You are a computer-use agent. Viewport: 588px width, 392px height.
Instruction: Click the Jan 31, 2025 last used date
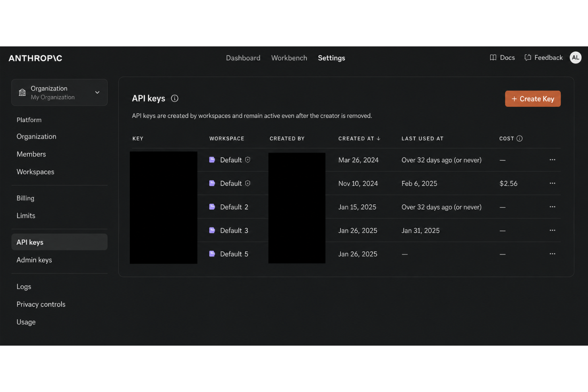point(420,230)
